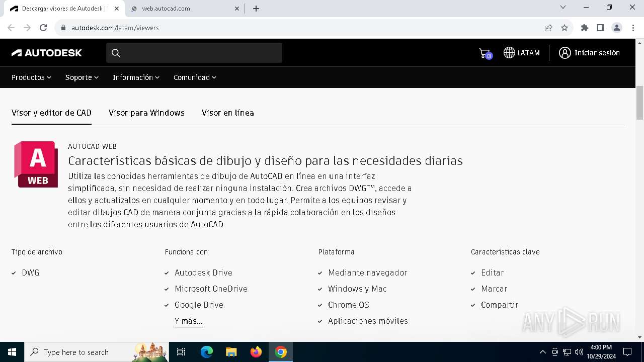
Task: Click the Iniciar sesión link
Action: click(x=597, y=53)
